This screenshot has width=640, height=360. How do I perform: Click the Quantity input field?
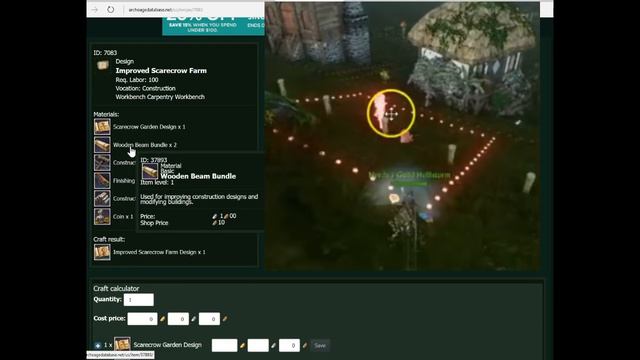tap(139, 300)
